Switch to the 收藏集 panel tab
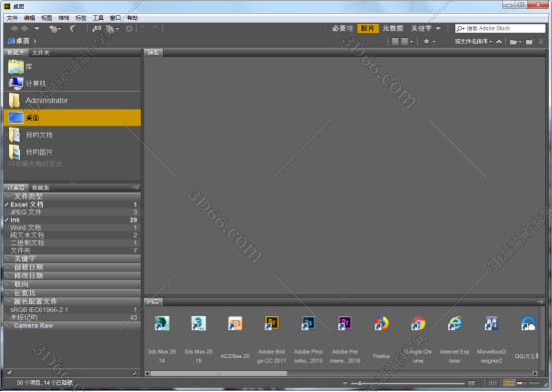This screenshot has width=552, height=392. point(41,188)
